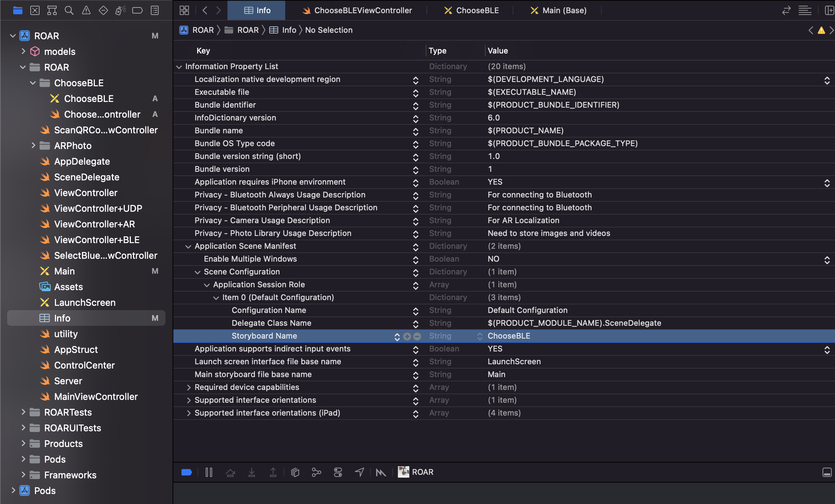
Task: Open the Debug View Hierarchy icon
Action: (295, 472)
